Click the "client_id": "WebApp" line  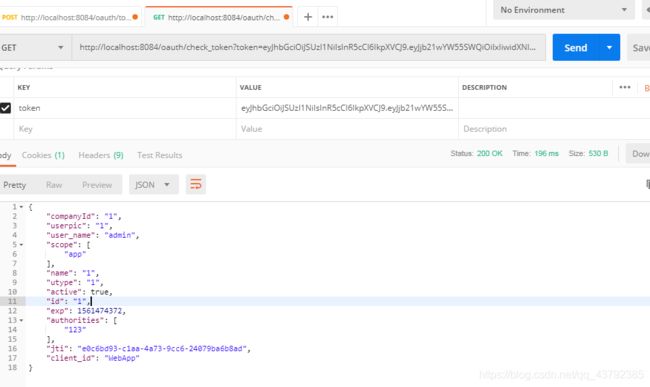coord(93,358)
